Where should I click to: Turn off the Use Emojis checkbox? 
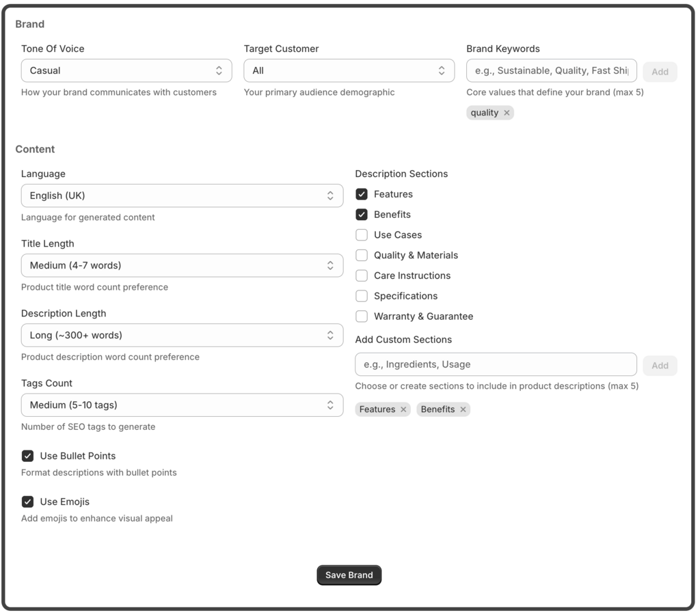click(27, 502)
